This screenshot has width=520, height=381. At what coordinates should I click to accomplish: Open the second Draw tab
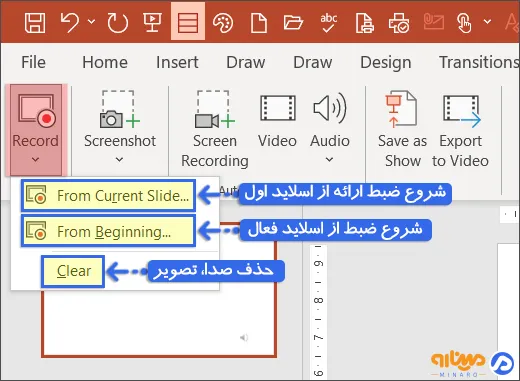(313, 62)
